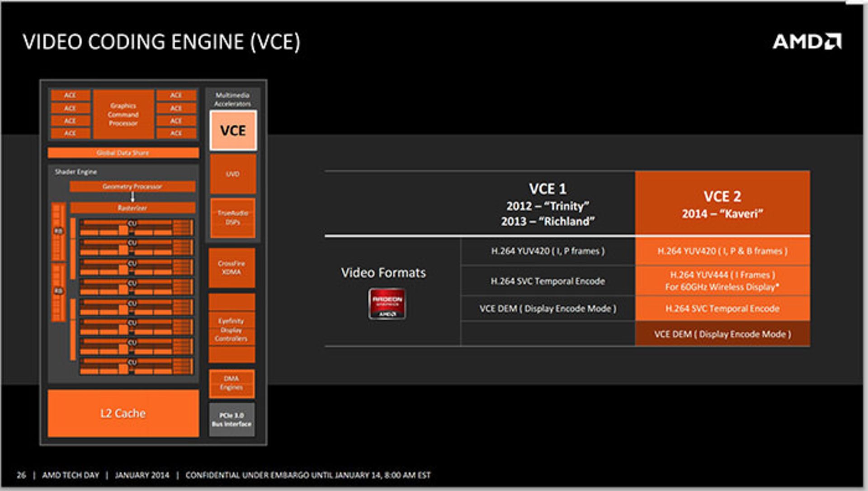868x491 pixels.
Task: Click the AMD logo in the corner
Action: [x=807, y=42]
